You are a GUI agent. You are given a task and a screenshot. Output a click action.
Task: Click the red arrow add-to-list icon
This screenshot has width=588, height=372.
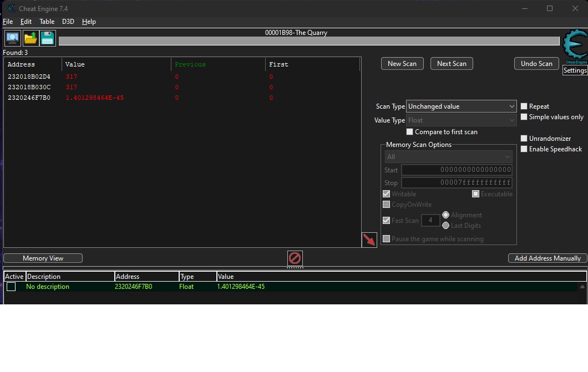coord(369,240)
